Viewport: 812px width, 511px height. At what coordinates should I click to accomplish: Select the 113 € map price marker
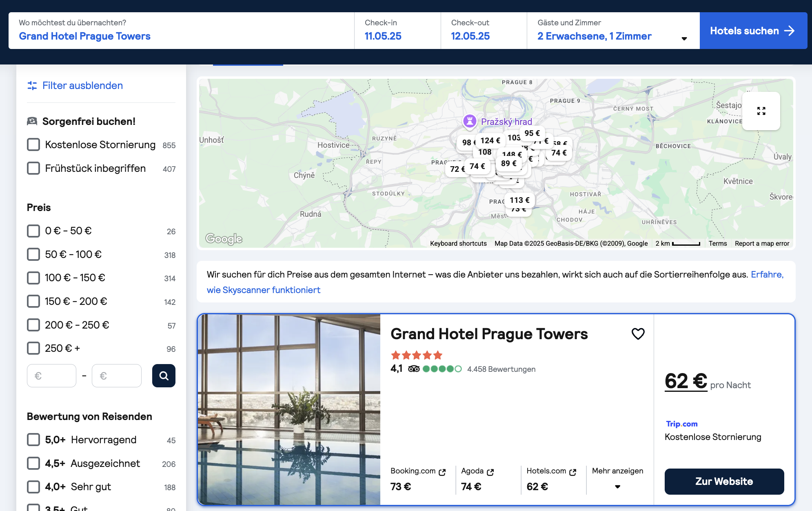pyautogui.click(x=519, y=200)
